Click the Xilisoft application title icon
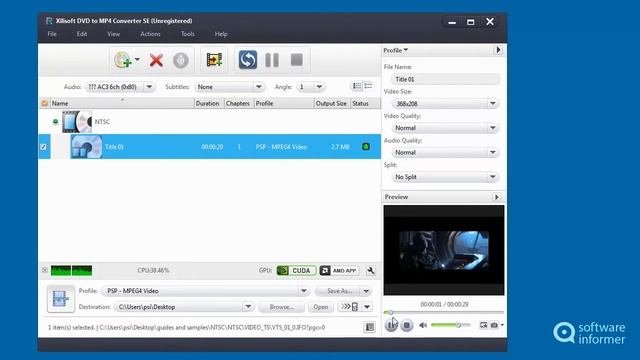This screenshot has width=640, height=360. pyautogui.click(x=49, y=21)
